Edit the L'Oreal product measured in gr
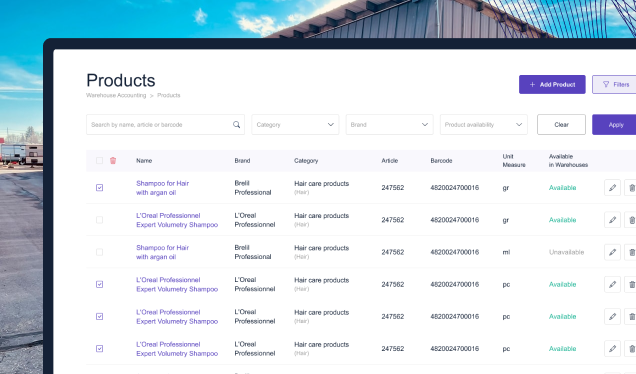Image resolution: width=636 pixels, height=374 pixels. (612, 220)
